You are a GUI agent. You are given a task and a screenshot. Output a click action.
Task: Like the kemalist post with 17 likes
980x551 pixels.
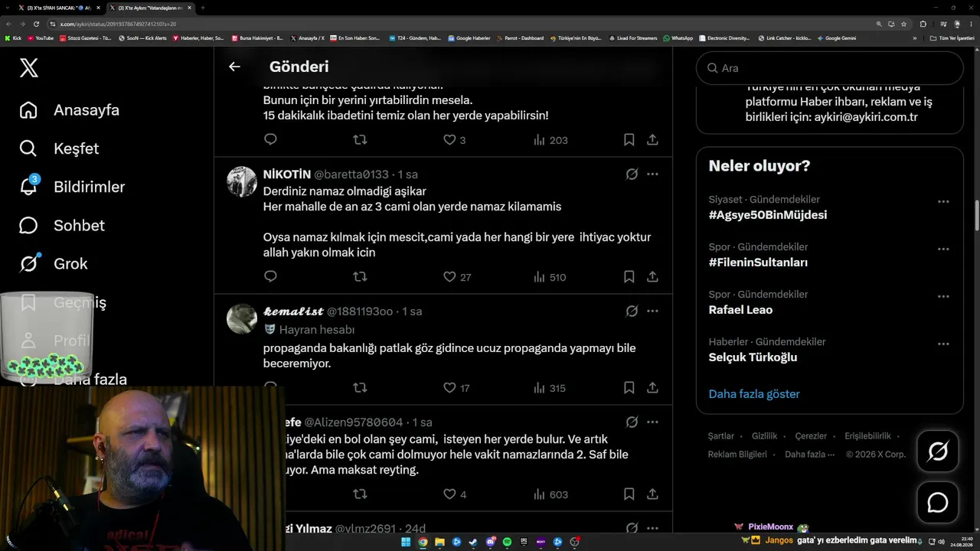[457, 388]
